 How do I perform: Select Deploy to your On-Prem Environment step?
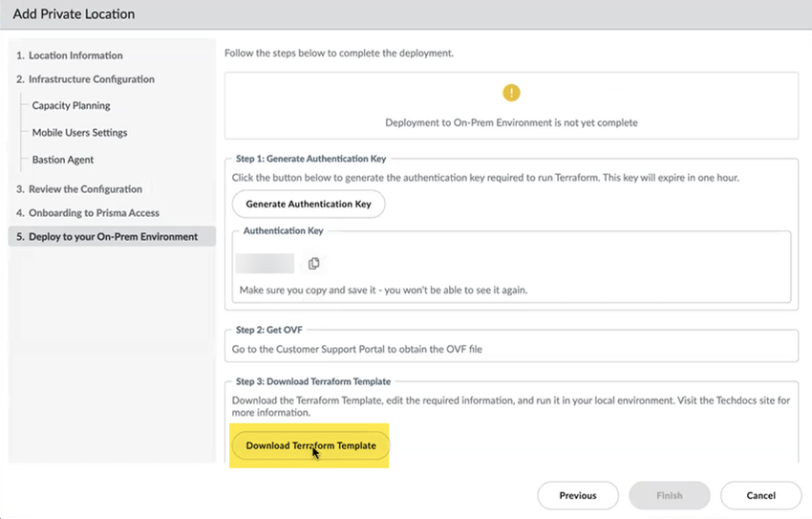coord(113,237)
